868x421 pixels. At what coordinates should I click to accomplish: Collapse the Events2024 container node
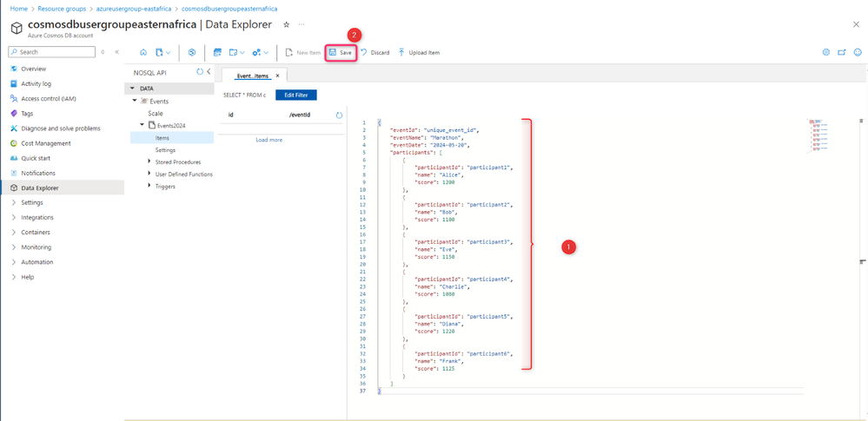coord(142,125)
